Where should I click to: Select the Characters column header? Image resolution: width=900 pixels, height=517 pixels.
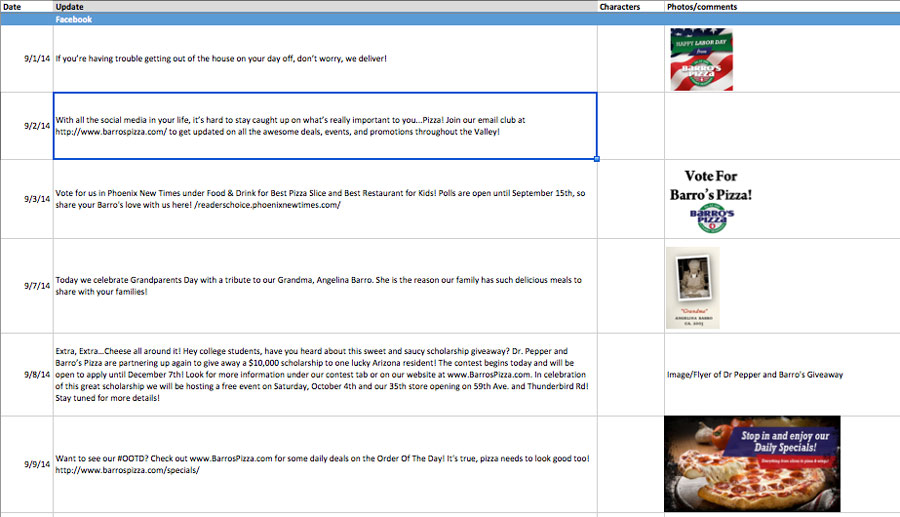tap(631, 7)
